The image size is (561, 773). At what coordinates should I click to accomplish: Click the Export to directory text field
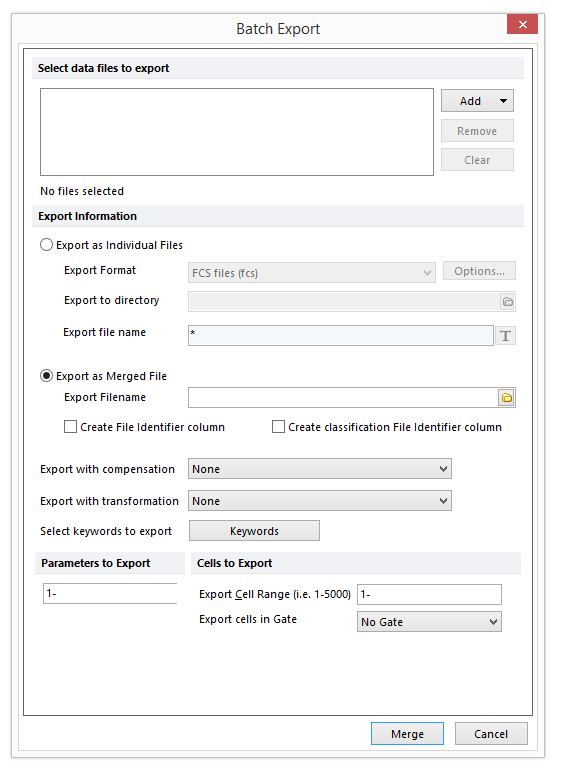[345, 301]
